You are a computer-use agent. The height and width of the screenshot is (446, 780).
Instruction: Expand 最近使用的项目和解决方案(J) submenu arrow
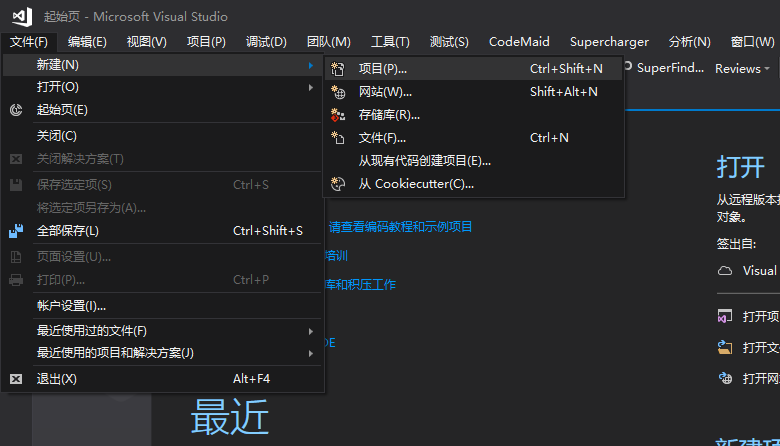310,354
